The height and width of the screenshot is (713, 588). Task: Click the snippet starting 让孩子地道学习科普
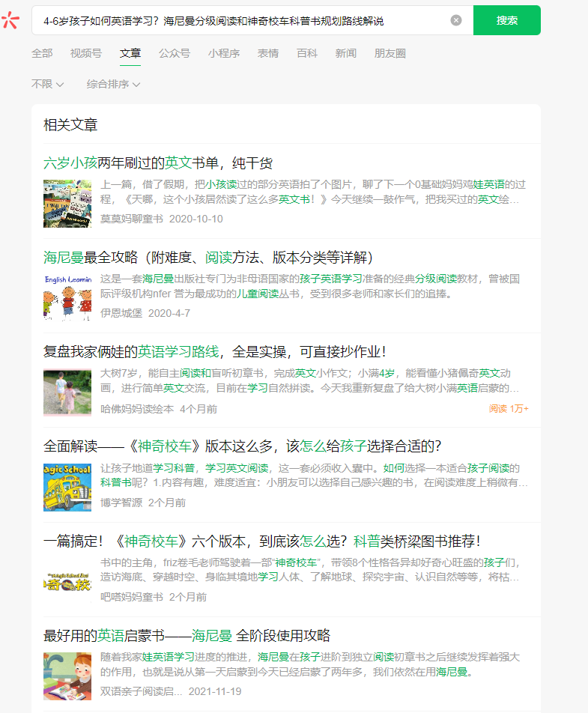tap(314, 475)
